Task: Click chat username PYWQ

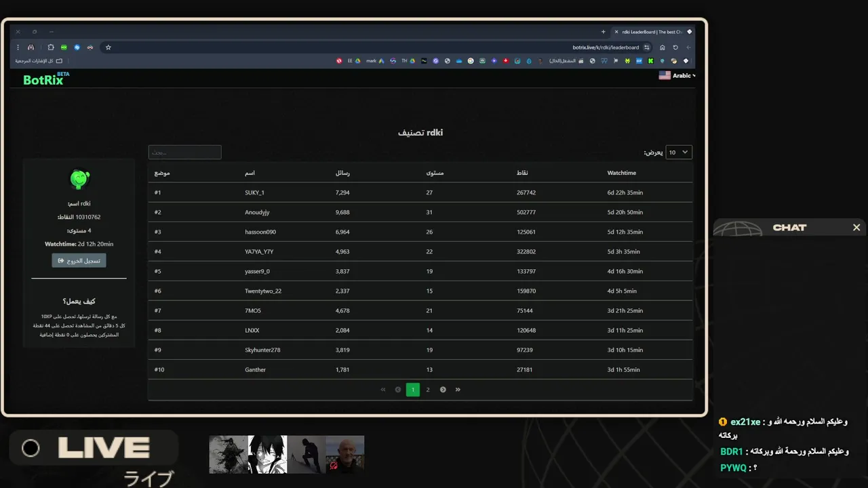Action: (x=733, y=468)
